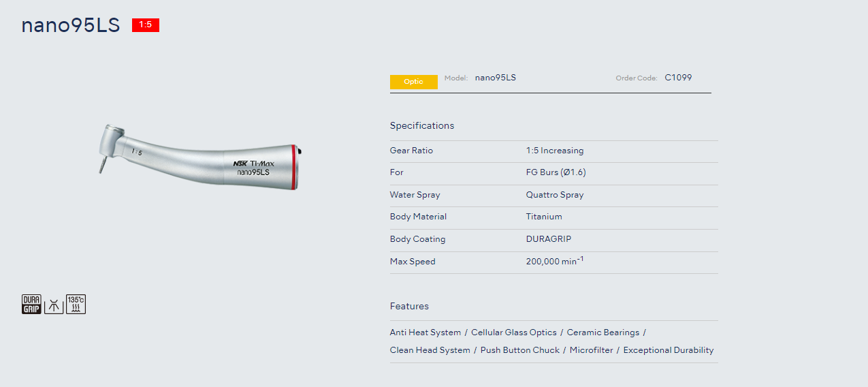Image resolution: width=868 pixels, height=387 pixels.
Task: Click the Features heading
Action: pyautogui.click(x=409, y=306)
